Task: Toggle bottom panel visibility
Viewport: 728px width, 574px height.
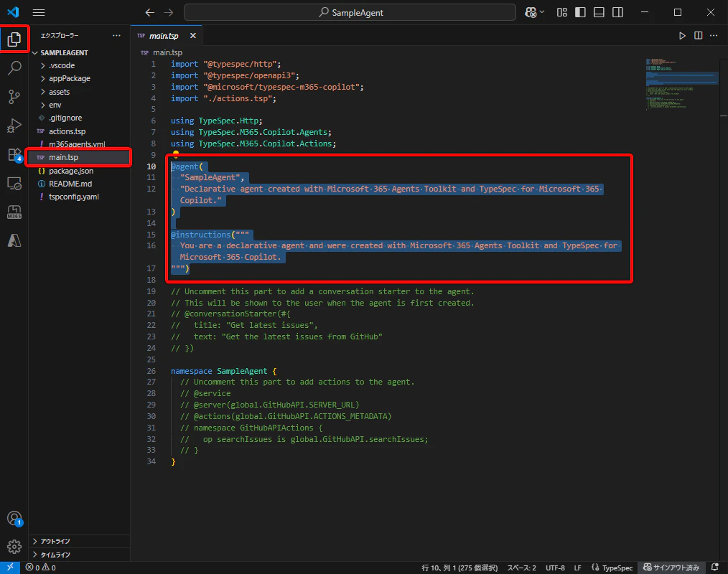Action: (599, 12)
